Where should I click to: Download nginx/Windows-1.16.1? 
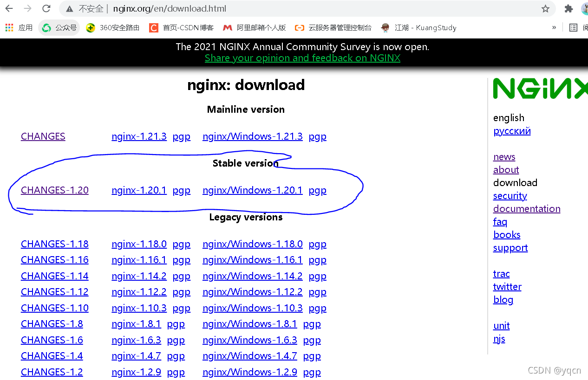253,260
